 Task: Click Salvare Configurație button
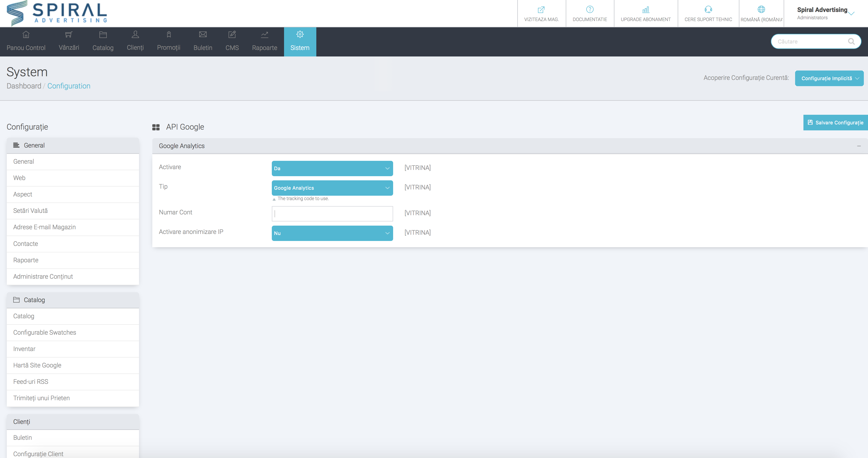click(x=835, y=123)
